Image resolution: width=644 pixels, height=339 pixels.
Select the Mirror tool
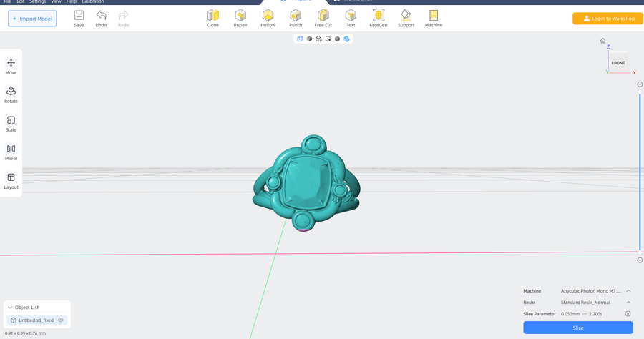(x=11, y=152)
